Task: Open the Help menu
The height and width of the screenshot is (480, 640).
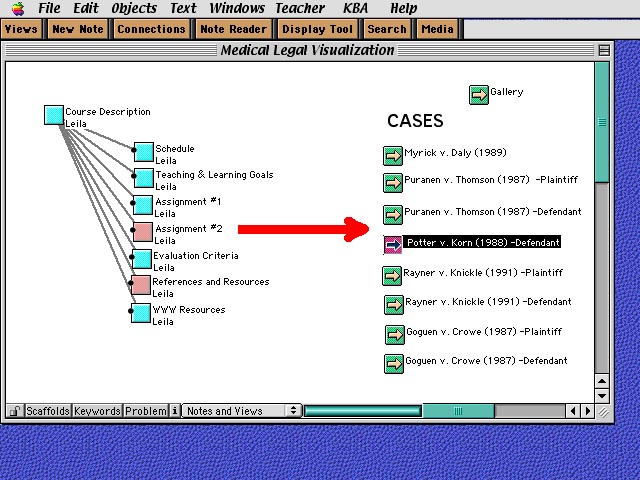Action: coord(403,8)
